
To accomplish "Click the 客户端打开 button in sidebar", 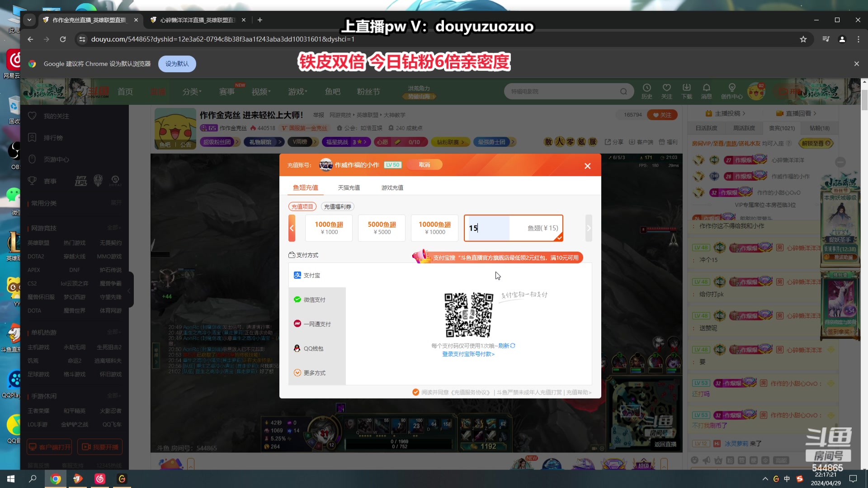I will coord(49,447).
